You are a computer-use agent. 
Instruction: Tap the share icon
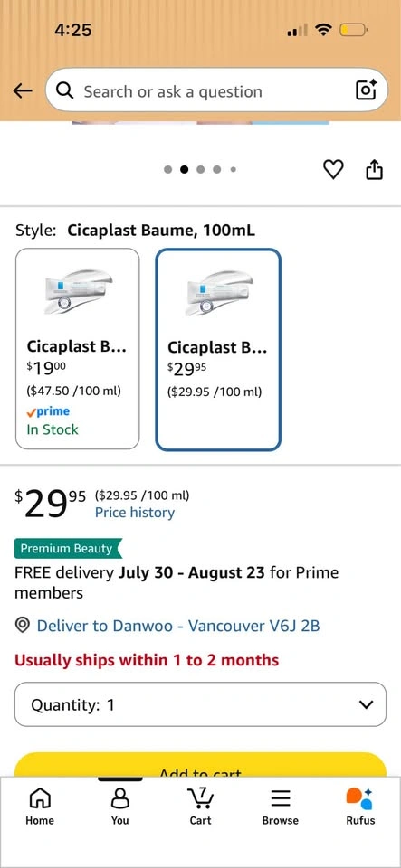coord(375,169)
